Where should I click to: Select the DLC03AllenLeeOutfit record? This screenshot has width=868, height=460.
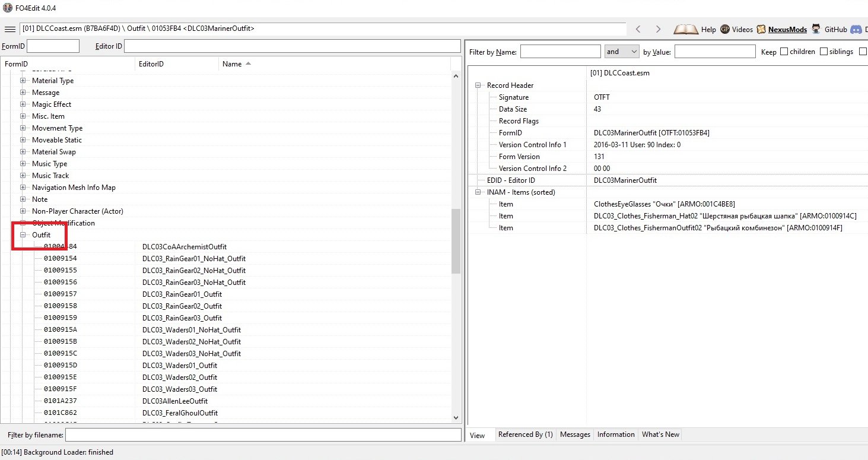[175, 401]
